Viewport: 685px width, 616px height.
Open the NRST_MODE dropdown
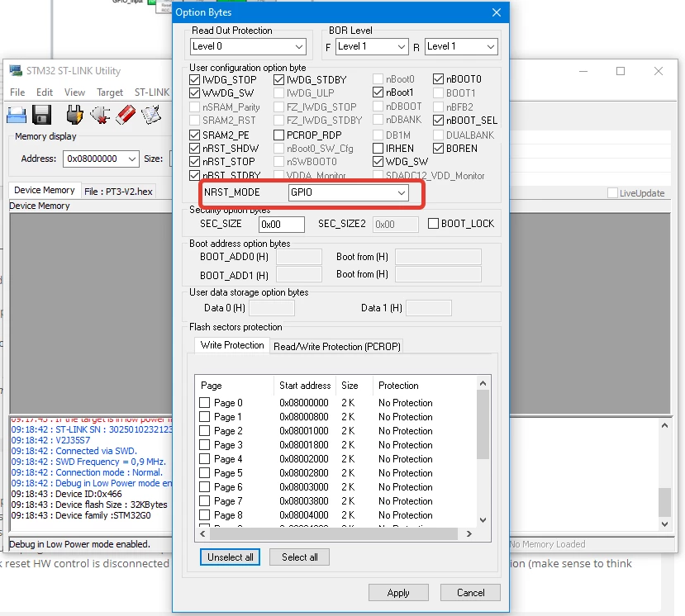tap(348, 192)
